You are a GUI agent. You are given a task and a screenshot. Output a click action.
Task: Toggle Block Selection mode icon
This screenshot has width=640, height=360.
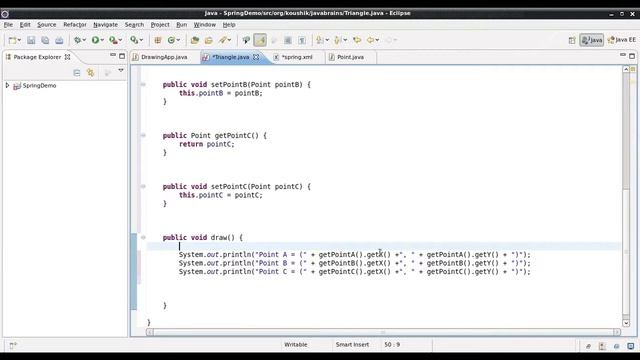[x=288, y=40]
